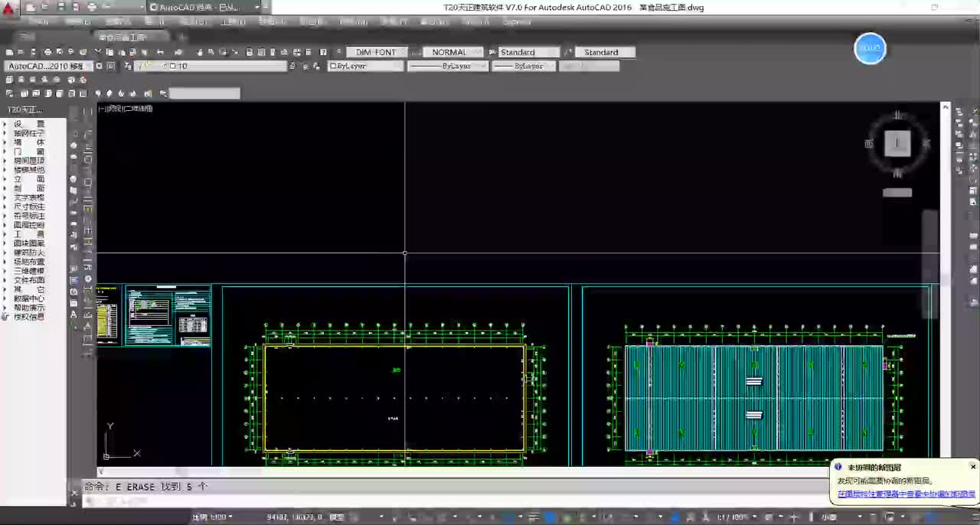
Task: Click 帮助演示 in Tianzheng menu
Action: 29,308
